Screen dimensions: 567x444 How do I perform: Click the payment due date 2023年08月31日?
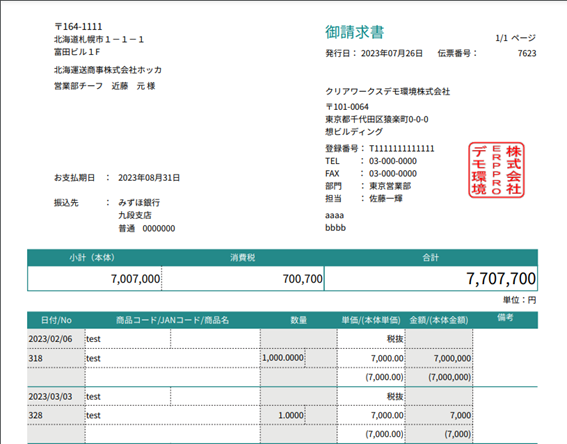coord(149,178)
